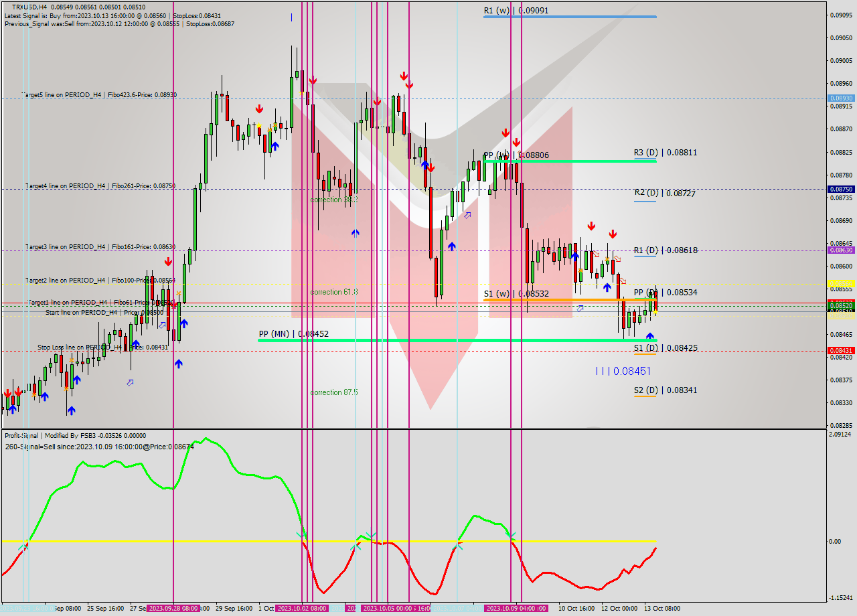Click the 25 Sep 16:00 time label

[x=106, y=609]
